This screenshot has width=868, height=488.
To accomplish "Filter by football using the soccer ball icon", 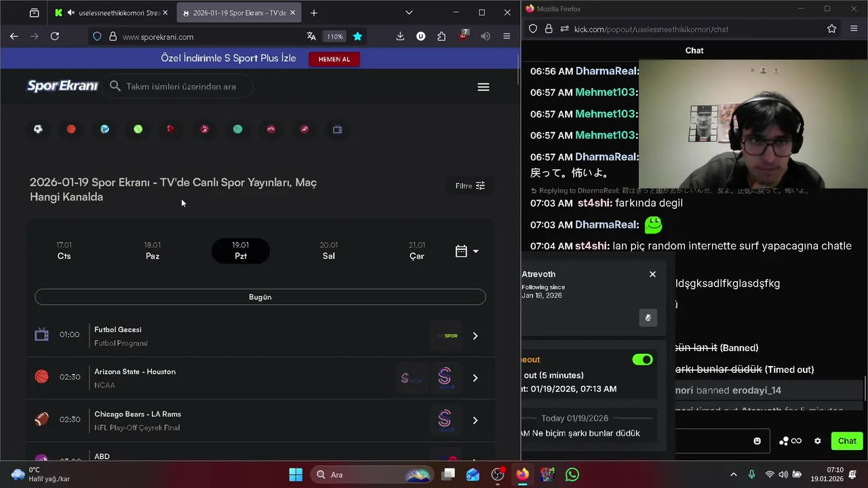I will click(38, 129).
